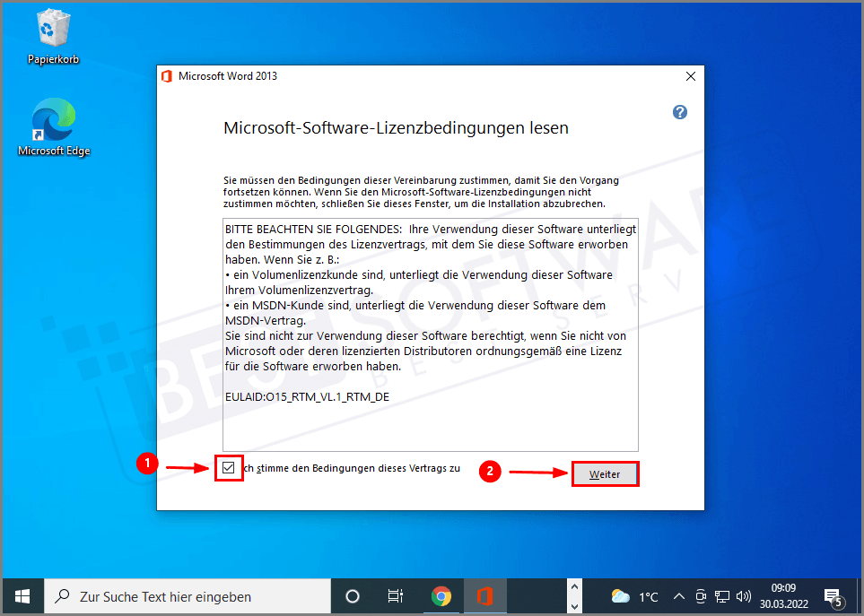This screenshot has width=864, height=616.
Task: Open the Action Center with 5 notifications
Action: tap(832, 595)
